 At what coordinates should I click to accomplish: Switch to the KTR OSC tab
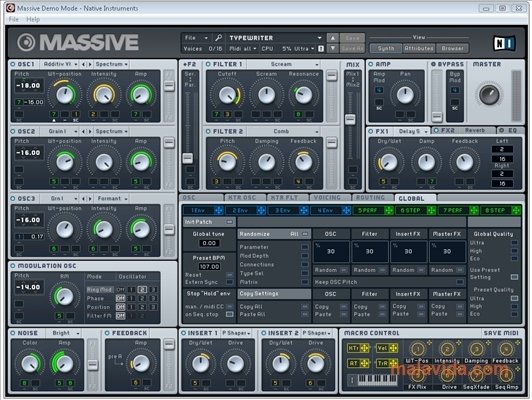pos(245,198)
